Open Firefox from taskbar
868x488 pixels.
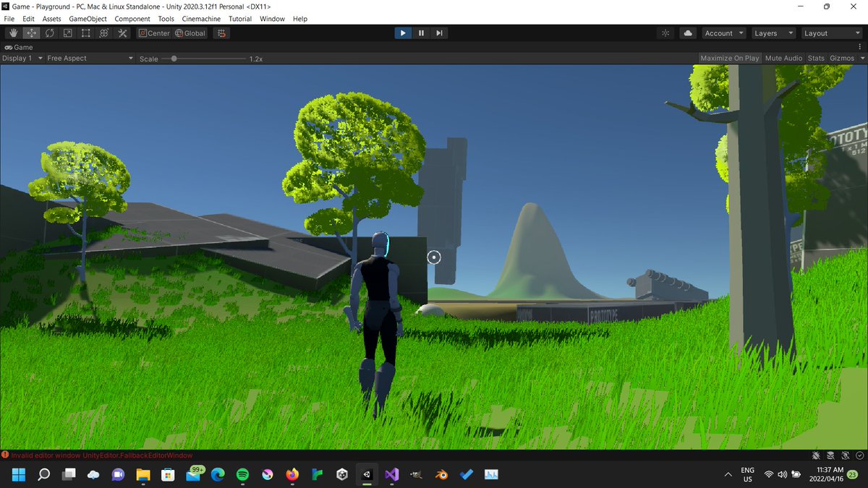tap(292, 475)
